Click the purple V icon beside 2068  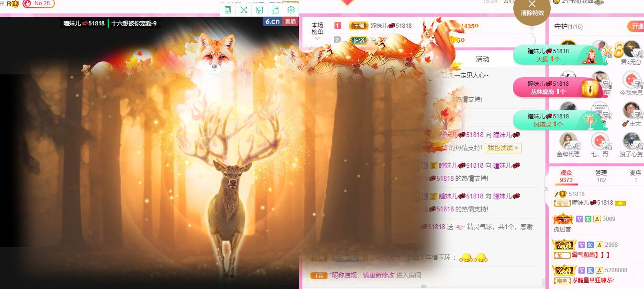(582, 245)
